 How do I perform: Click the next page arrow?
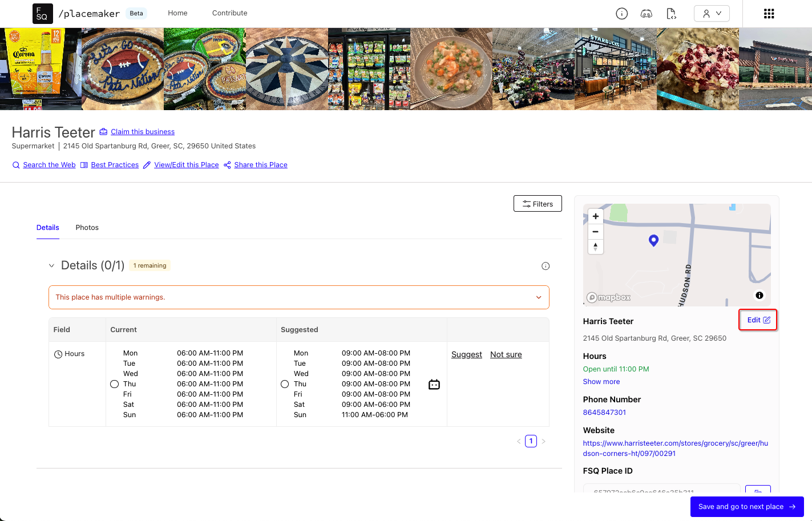point(544,441)
